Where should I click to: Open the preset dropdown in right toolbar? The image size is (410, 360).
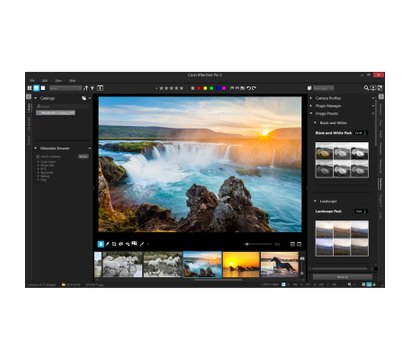click(323, 88)
